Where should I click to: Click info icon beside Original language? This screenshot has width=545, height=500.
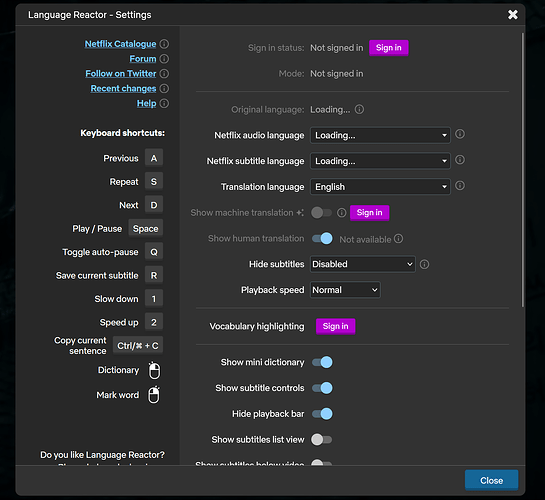[359, 109]
